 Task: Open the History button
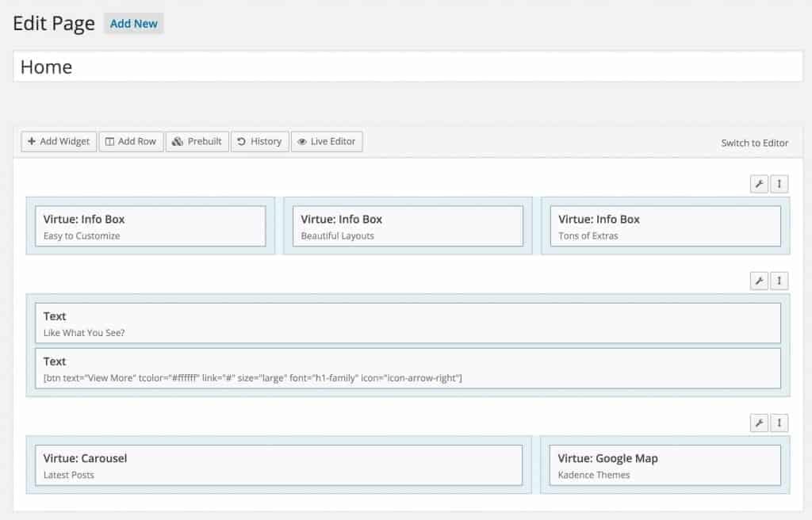pyautogui.click(x=260, y=141)
